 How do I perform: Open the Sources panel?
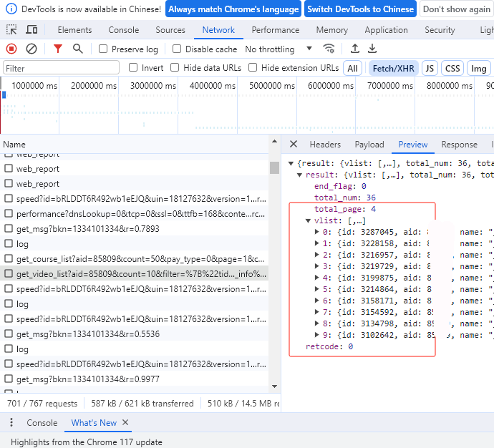170,30
